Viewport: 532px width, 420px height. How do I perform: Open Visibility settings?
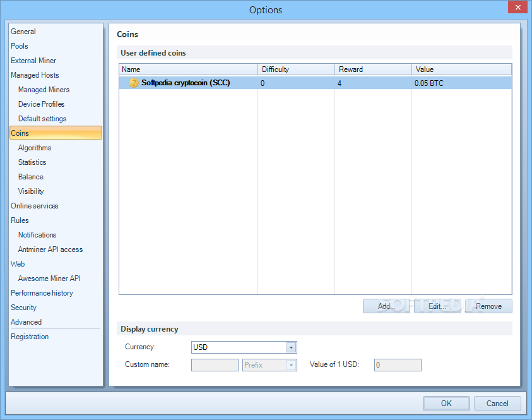pos(31,191)
